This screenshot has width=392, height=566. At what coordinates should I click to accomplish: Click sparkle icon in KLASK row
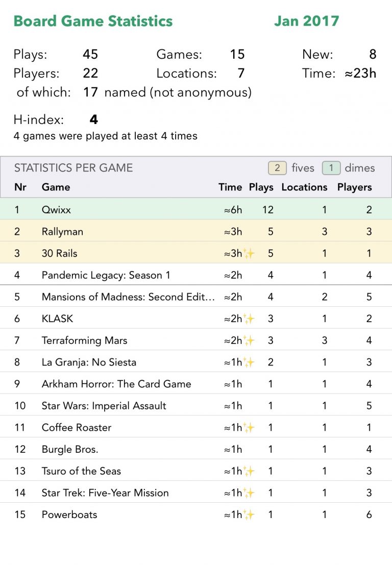[x=249, y=318]
